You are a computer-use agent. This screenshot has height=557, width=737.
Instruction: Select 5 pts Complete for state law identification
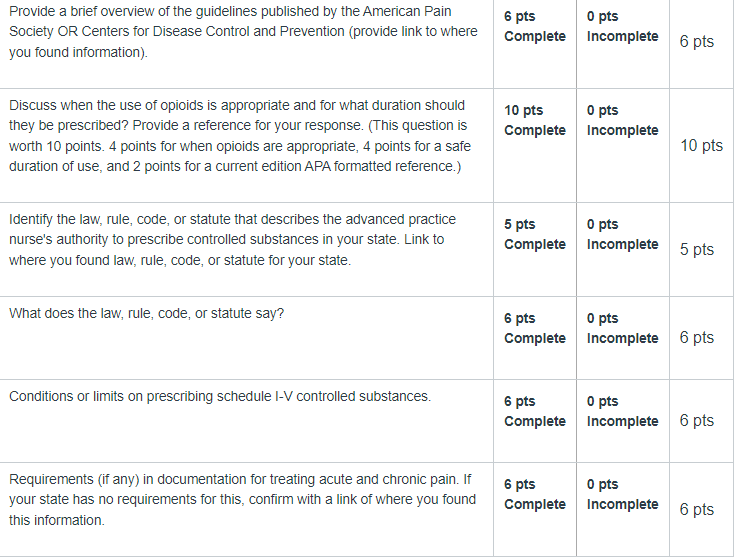pos(534,234)
